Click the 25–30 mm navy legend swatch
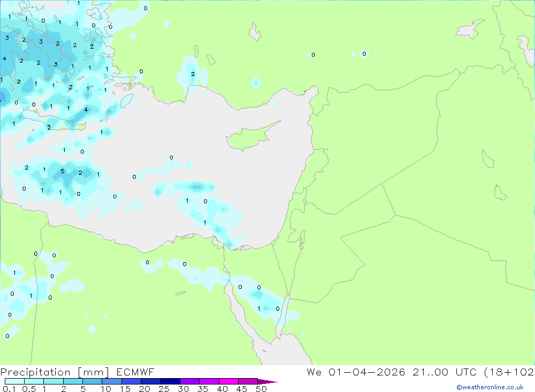535x392 pixels. tap(170, 381)
